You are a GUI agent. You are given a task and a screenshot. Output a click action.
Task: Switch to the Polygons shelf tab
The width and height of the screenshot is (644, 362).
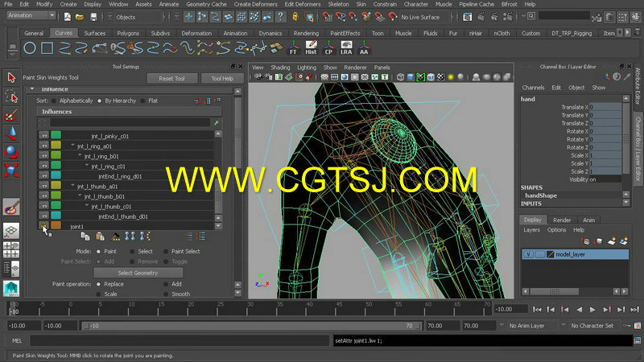128,33
